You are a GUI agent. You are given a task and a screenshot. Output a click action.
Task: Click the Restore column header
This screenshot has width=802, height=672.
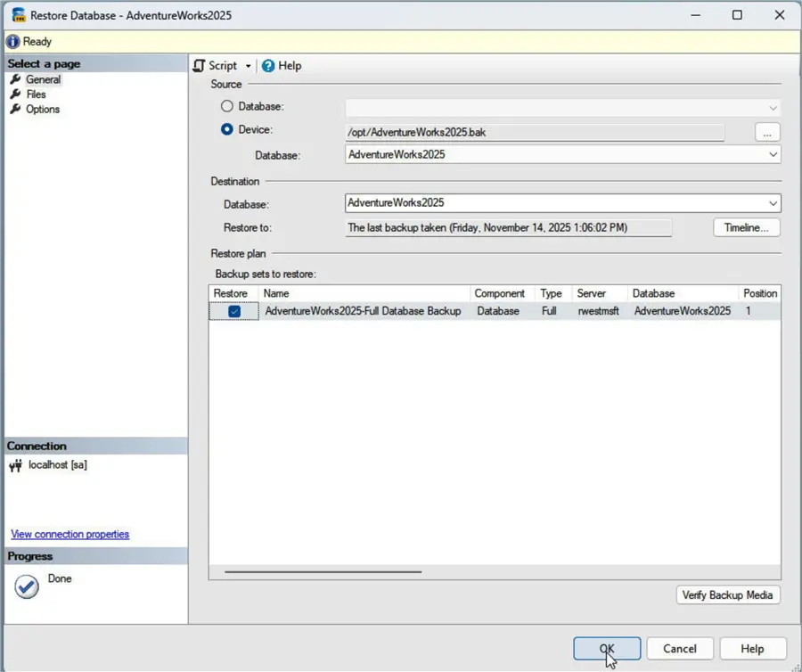[233, 293]
